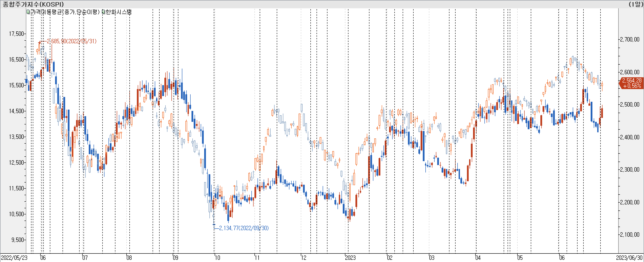
Task: Click the 2,134.77(2022/09/30) low label
Action: (244, 228)
